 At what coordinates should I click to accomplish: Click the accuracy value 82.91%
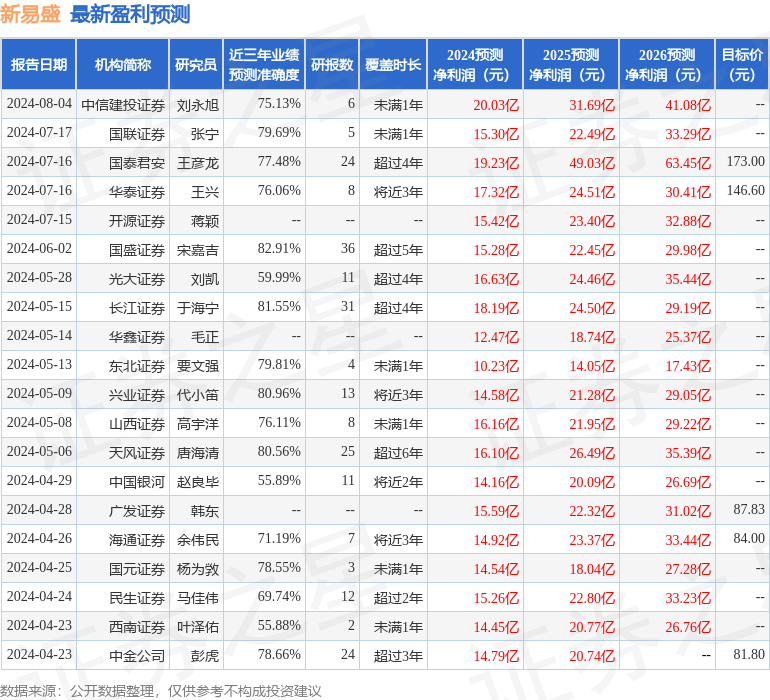click(279, 248)
